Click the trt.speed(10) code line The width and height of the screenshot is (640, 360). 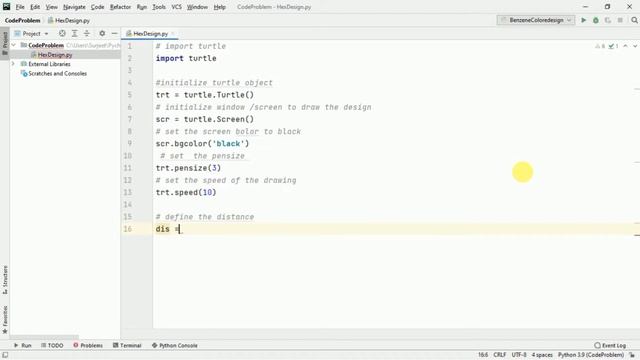coord(186,192)
